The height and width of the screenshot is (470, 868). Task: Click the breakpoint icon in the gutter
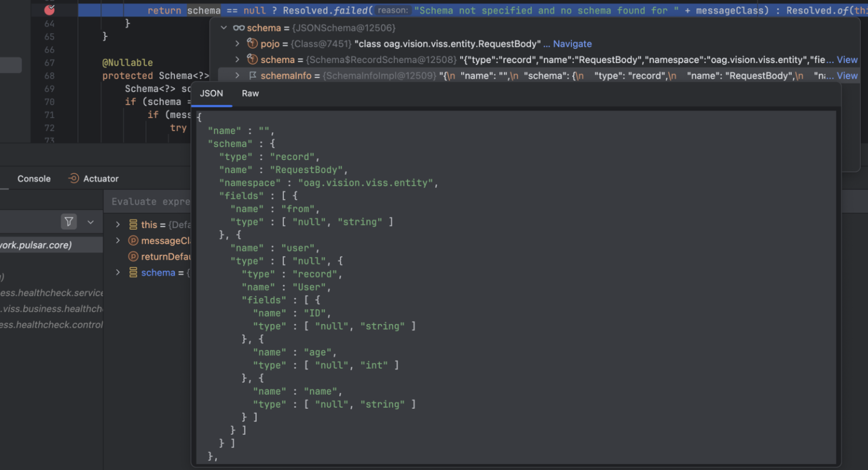coord(50,9)
